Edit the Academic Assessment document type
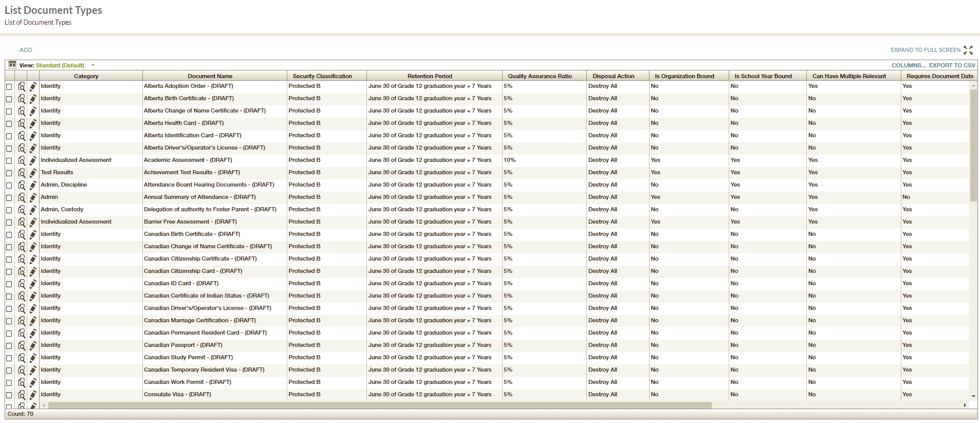 33,160
